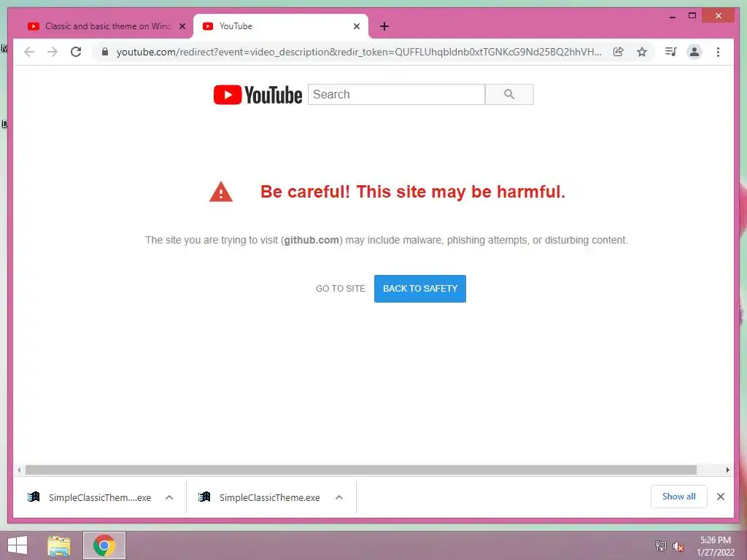Click the muted volume tray icon
Image resolution: width=747 pixels, height=560 pixels.
click(x=678, y=546)
